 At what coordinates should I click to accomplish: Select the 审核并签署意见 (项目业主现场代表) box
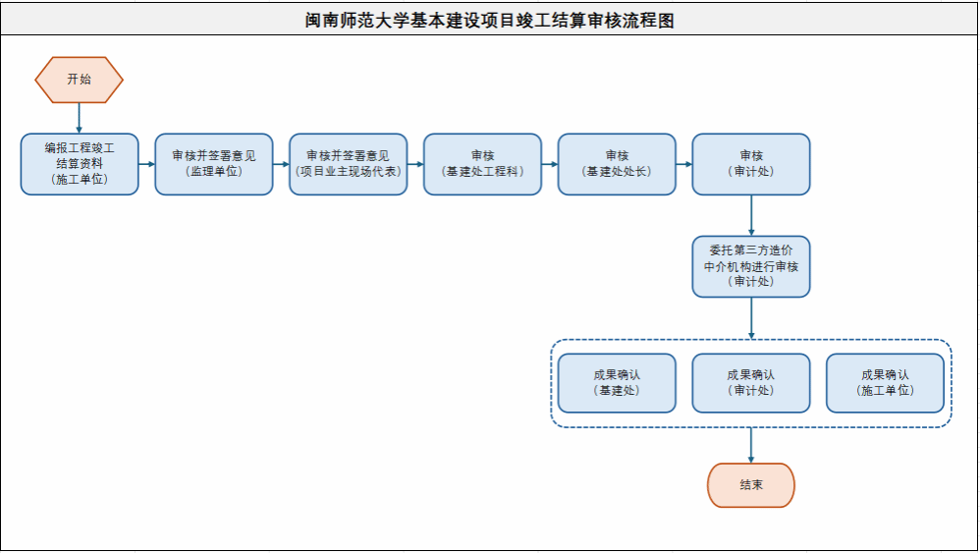(x=348, y=164)
